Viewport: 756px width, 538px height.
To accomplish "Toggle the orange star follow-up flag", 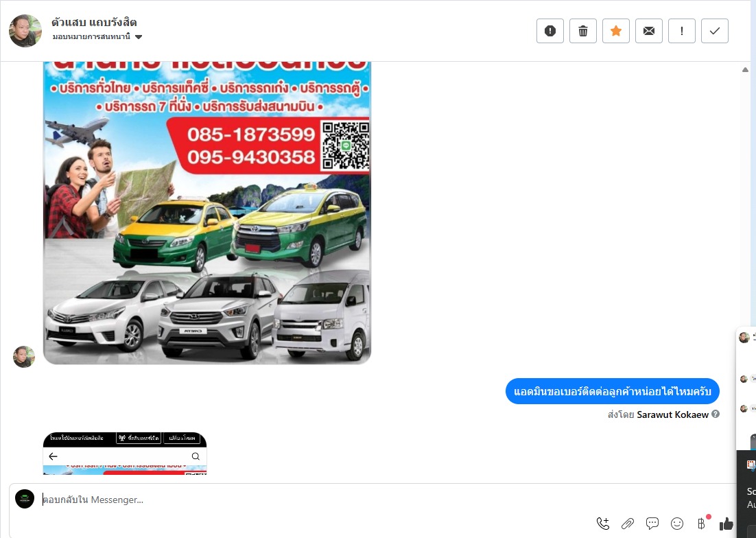I will pyautogui.click(x=615, y=31).
